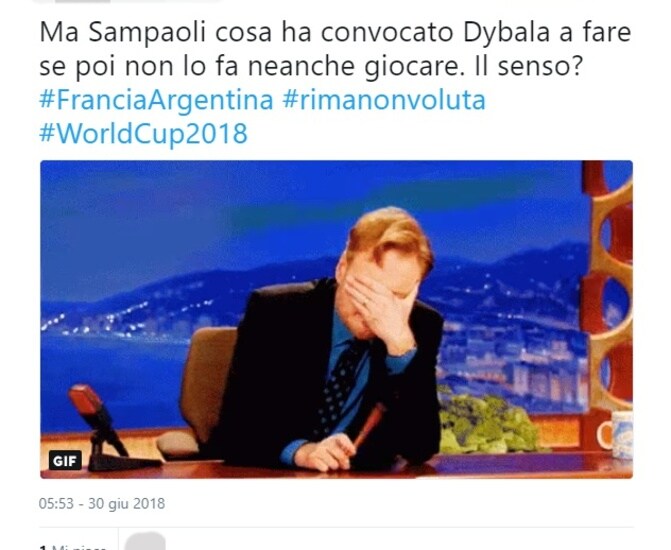Click the gavel held in the GIF

[x=368, y=425]
